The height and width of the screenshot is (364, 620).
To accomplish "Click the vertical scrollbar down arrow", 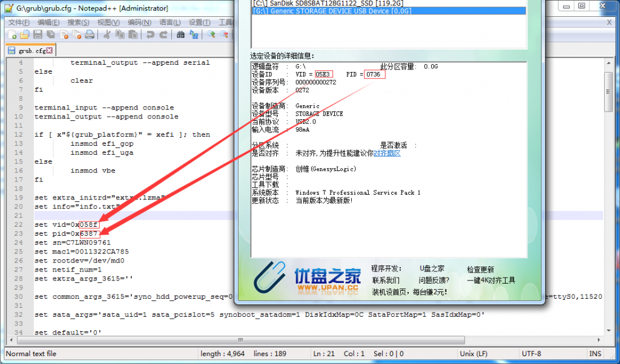I will [608, 331].
